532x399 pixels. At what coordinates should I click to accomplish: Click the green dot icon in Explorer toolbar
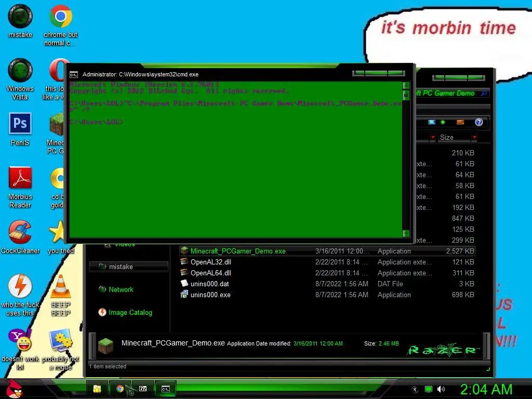(443, 122)
